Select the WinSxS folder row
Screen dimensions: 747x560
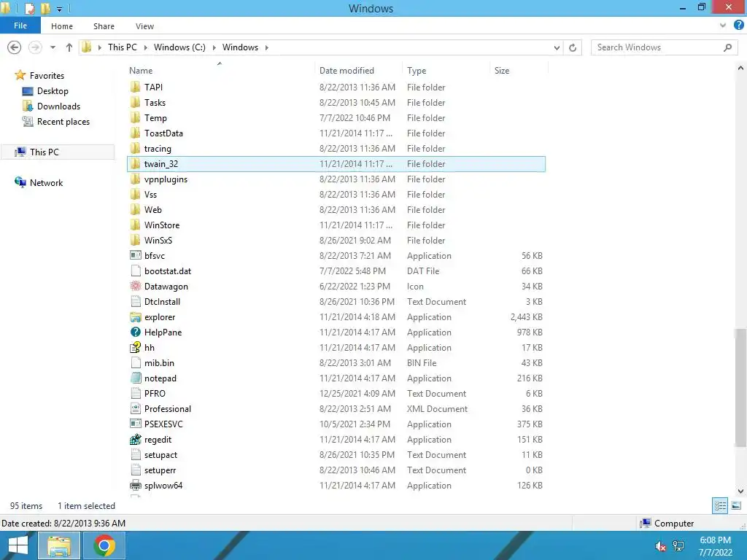click(336, 241)
